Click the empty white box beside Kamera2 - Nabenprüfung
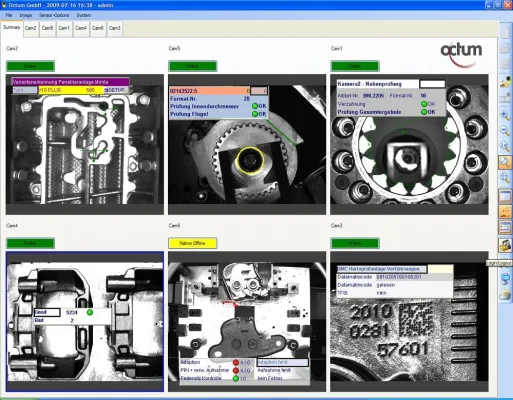 (432, 84)
